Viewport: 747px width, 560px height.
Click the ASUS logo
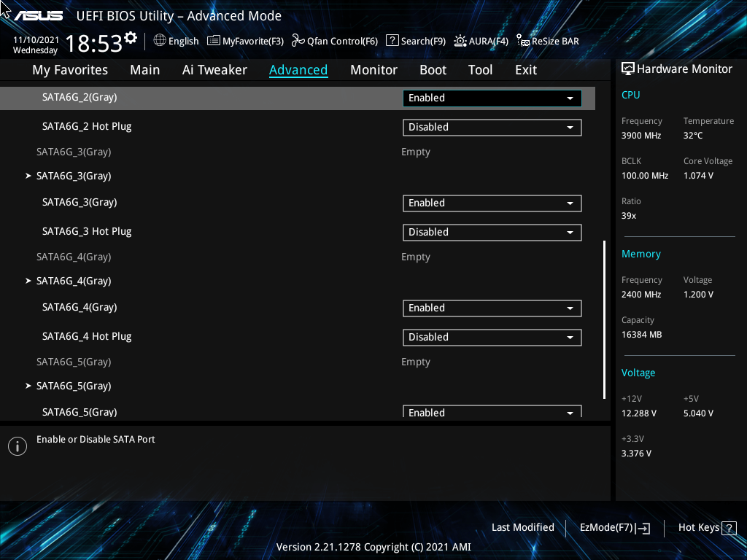[39, 16]
